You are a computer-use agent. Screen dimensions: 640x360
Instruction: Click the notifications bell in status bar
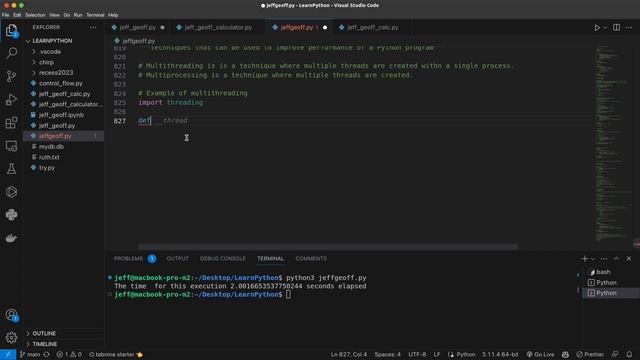click(x=629, y=354)
